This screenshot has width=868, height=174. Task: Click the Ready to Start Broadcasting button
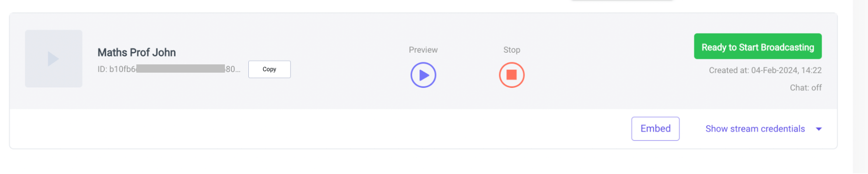point(758,46)
